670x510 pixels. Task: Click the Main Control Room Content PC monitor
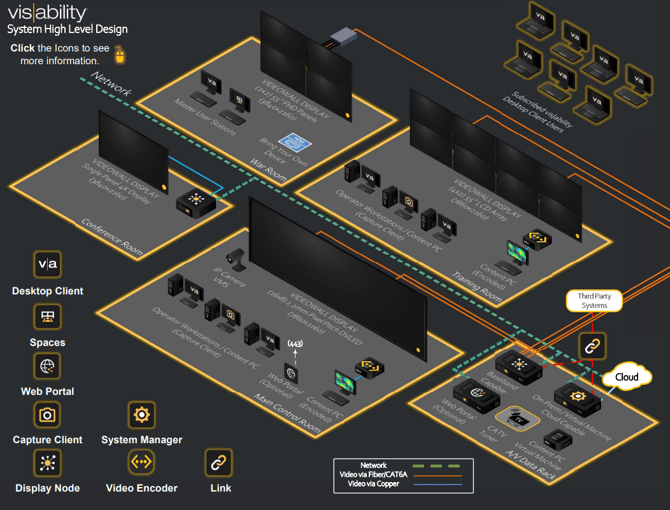[344, 383]
